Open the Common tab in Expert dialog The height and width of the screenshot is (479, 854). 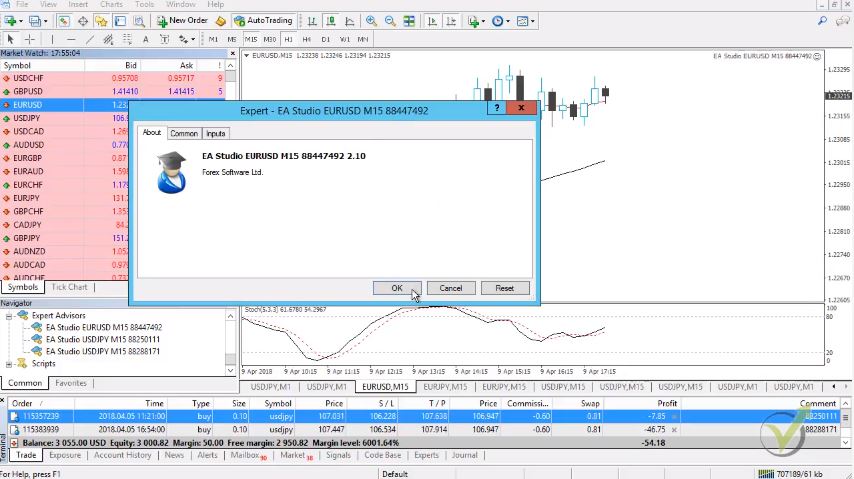click(184, 134)
